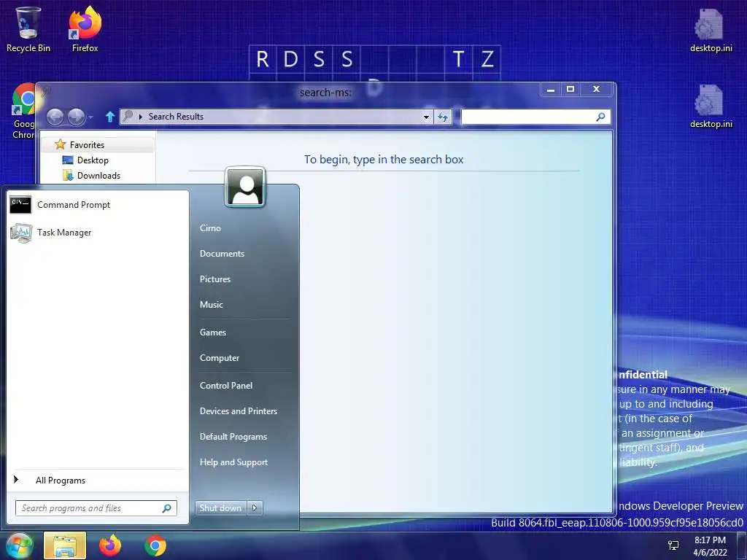Click the Shut down button
Screen dimensions: 747x560
click(221, 508)
